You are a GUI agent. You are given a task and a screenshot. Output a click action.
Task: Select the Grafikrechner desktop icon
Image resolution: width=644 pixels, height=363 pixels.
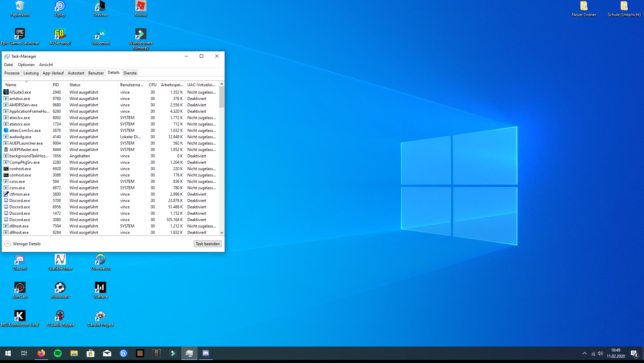click(60, 262)
